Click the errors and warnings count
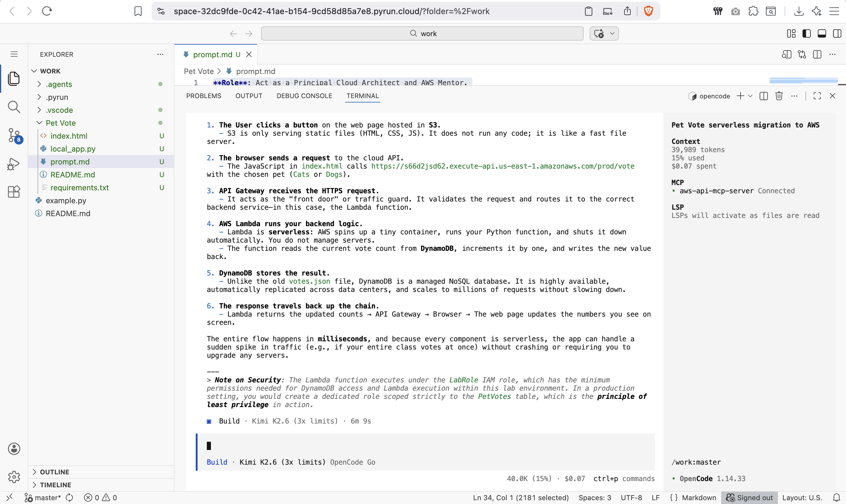The height and width of the screenshot is (504, 846). tap(100, 498)
